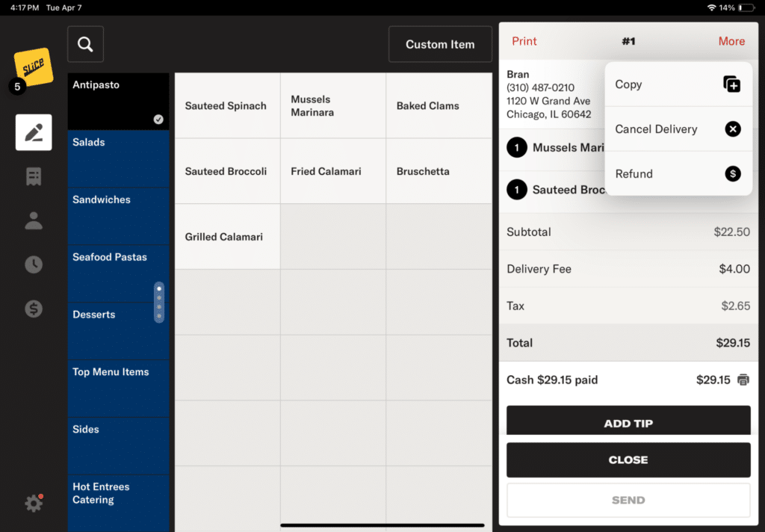
Task: Add Fried Calamari menu item
Action: [332, 171]
